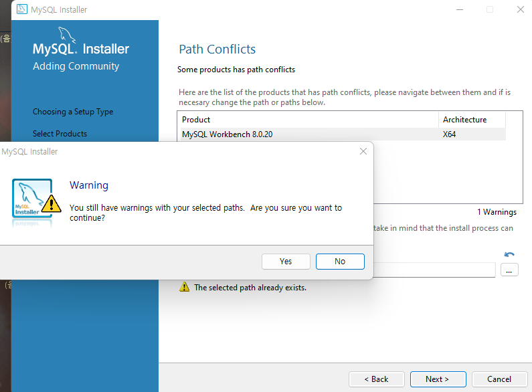Click the Warning heading in the dialog
Viewport: 532px width, 392px height.
coord(89,185)
